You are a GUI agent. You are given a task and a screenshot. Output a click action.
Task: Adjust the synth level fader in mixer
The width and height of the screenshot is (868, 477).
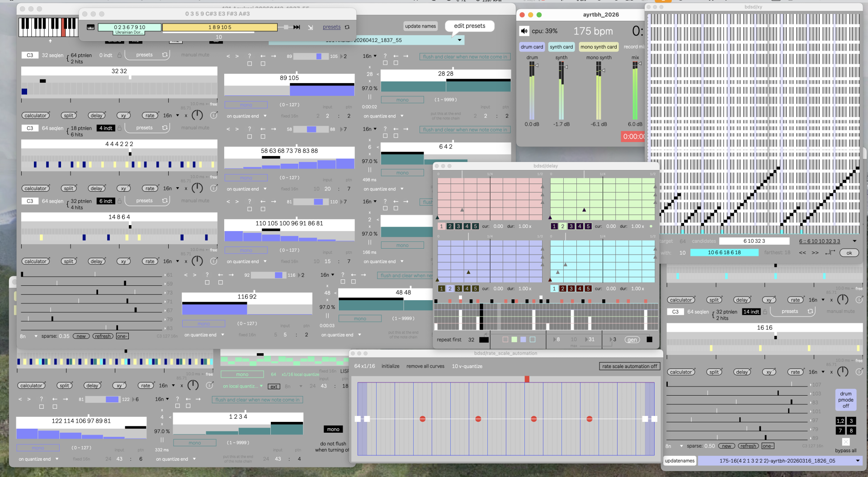565,67
